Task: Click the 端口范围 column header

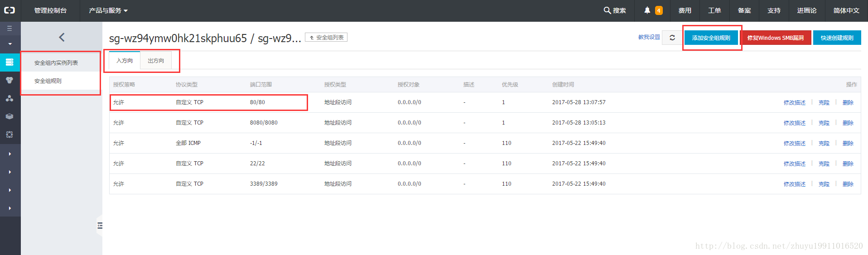Action: pyautogui.click(x=261, y=84)
